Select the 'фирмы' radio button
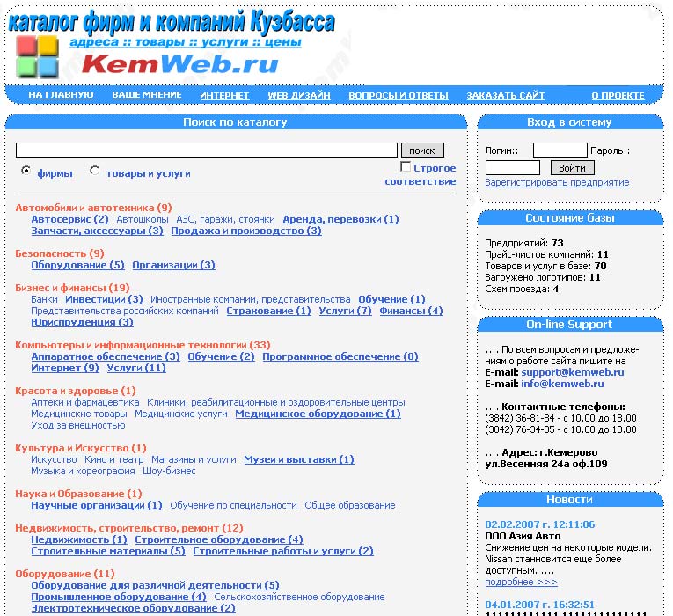Screen dimensions: 673x616 coord(26,171)
